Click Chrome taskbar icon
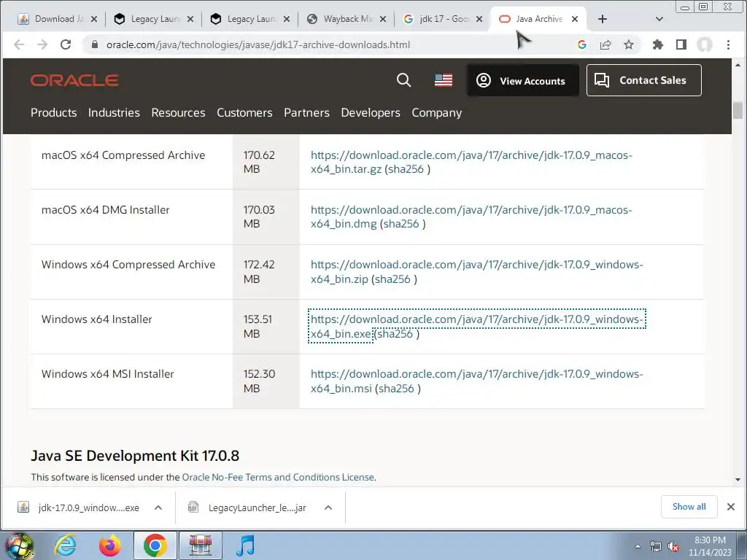 [155, 545]
